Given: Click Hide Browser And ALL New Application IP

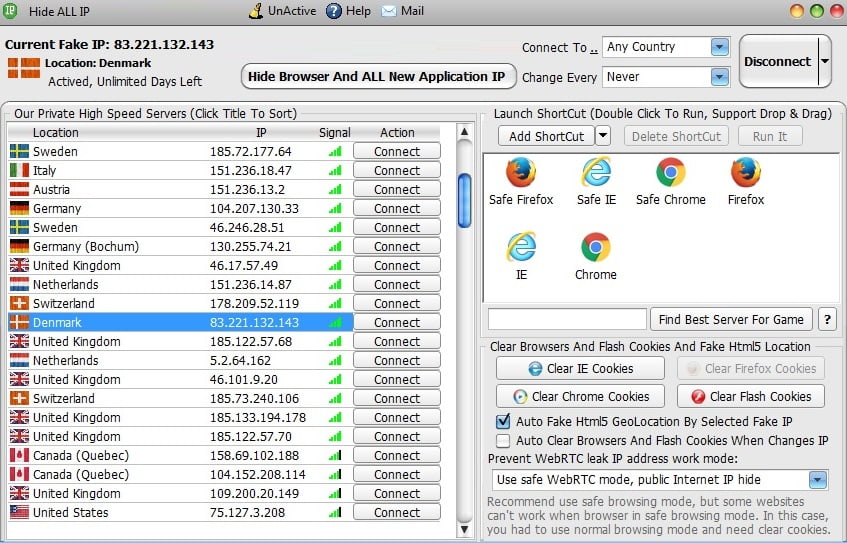Looking at the screenshot, I should point(378,76).
